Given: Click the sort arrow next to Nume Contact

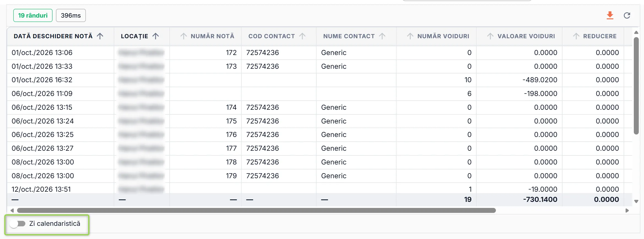Looking at the screenshot, I should coord(382,36).
